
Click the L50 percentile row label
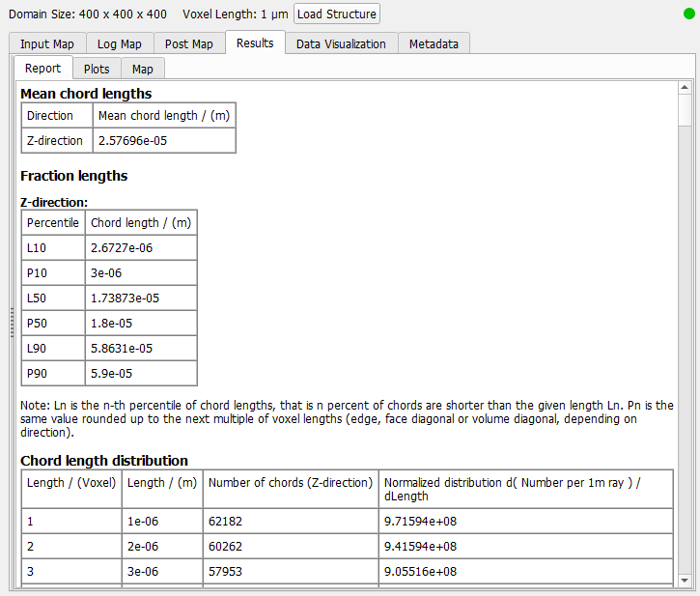pyautogui.click(x=37, y=298)
